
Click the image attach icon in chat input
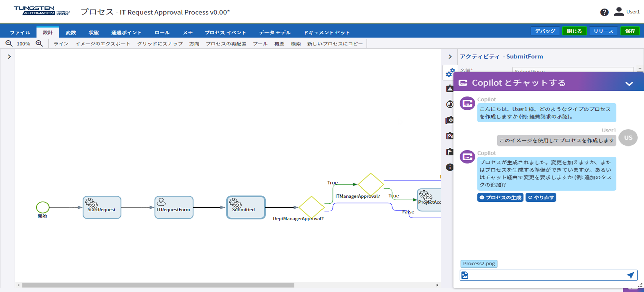coord(465,275)
